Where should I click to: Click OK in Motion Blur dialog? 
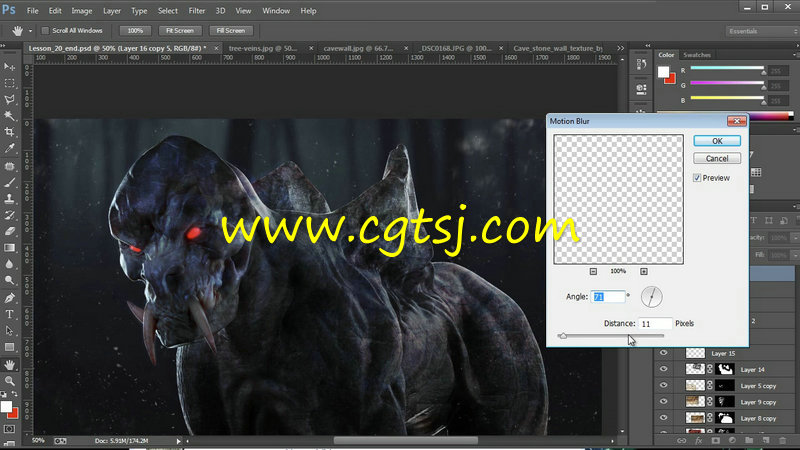717,141
